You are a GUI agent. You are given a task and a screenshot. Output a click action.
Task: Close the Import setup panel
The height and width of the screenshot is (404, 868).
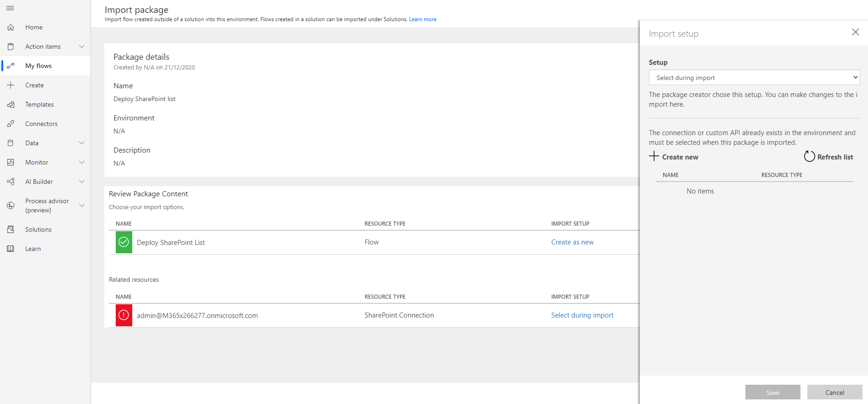(x=855, y=32)
